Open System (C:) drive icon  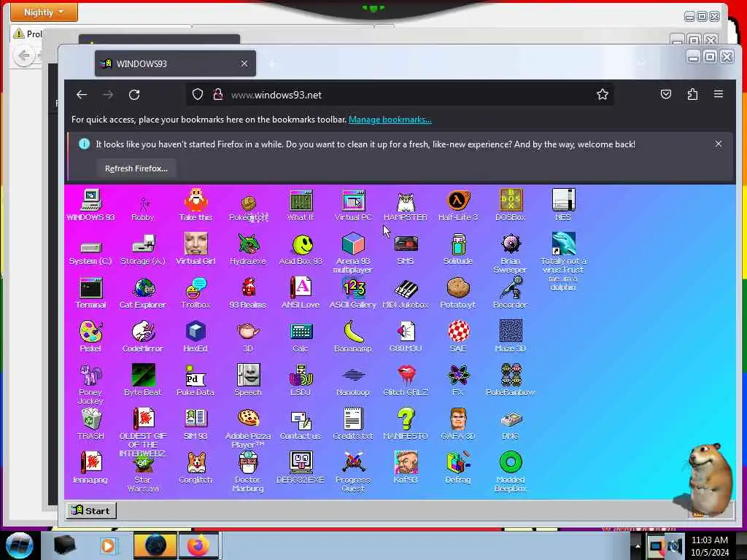coord(90,252)
